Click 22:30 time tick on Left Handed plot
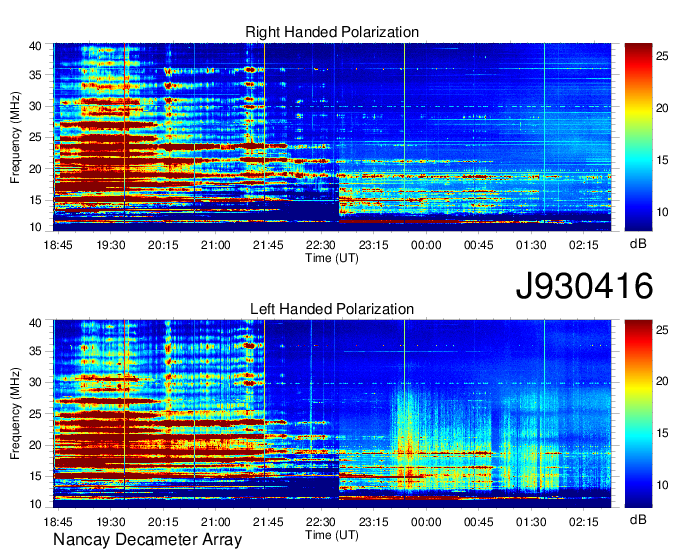 pyautogui.click(x=320, y=522)
